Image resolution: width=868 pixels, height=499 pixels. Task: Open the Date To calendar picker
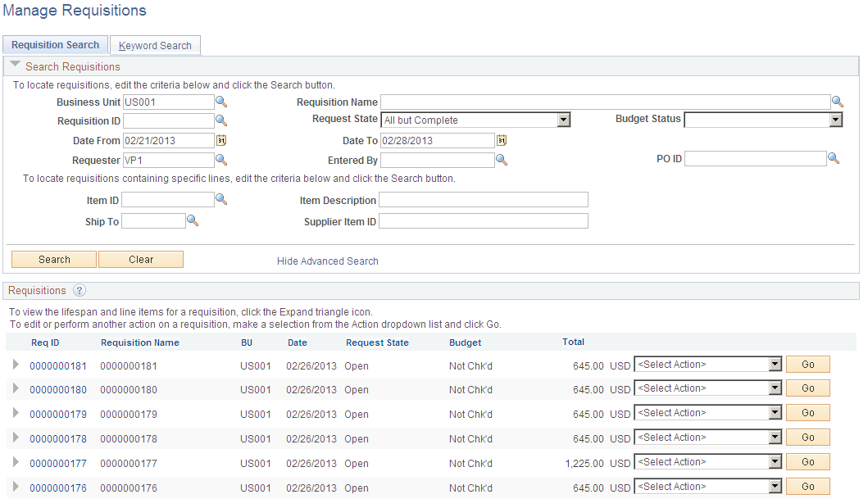click(x=501, y=140)
